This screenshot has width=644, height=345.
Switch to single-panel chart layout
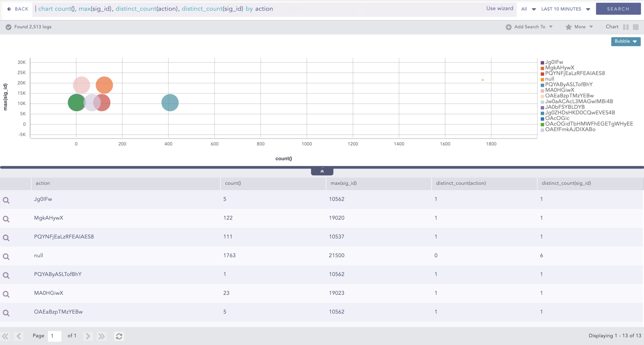click(635, 27)
